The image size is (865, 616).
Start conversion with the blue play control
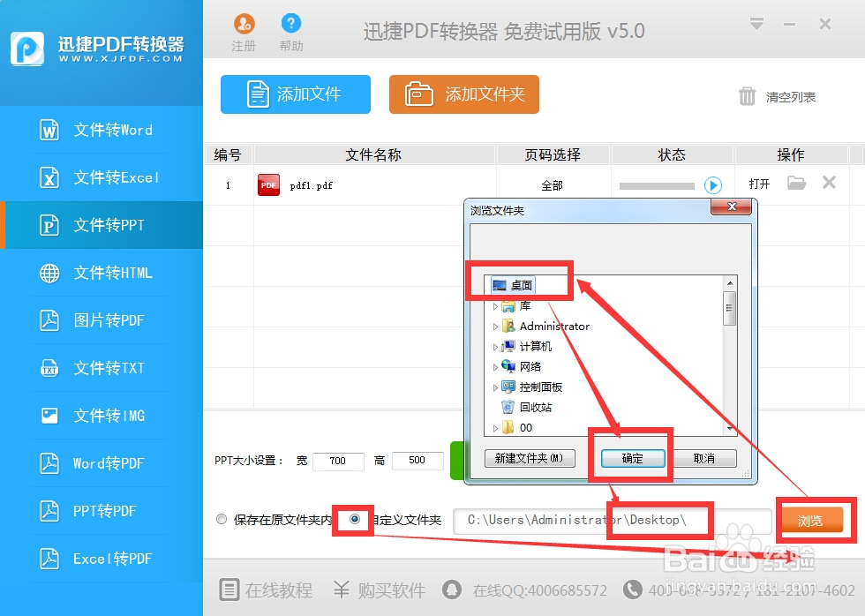point(715,185)
